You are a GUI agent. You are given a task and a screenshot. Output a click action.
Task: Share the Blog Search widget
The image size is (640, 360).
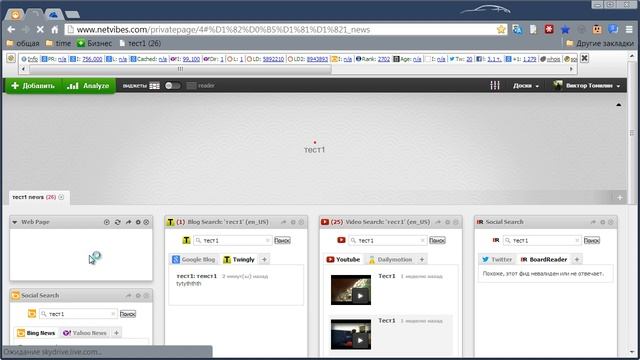[x=284, y=222]
